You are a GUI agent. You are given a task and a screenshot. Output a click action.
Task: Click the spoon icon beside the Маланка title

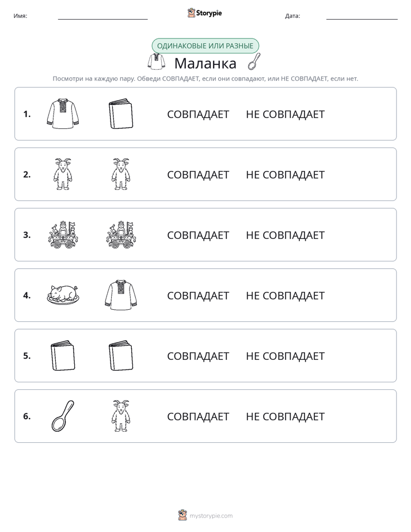tap(254, 62)
